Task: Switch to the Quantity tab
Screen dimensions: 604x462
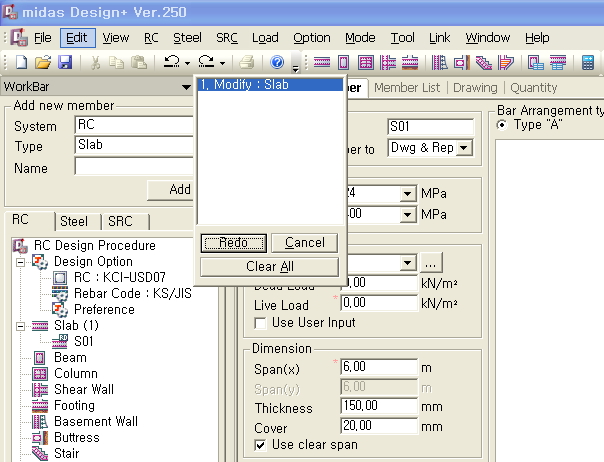Action: click(534, 88)
